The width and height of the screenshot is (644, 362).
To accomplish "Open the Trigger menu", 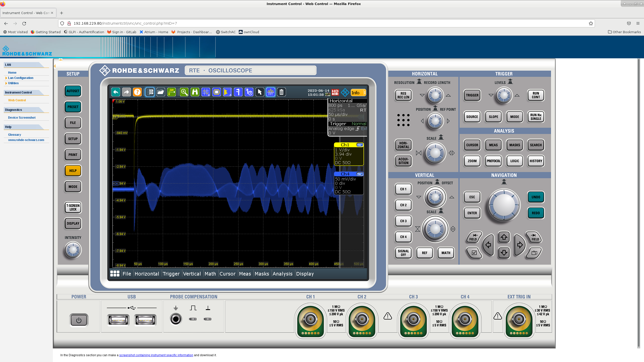I will click(x=171, y=274).
